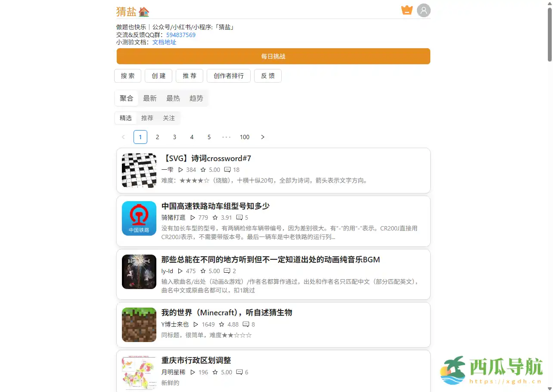
Task: Select the 关注 tab
Action: point(168,118)
